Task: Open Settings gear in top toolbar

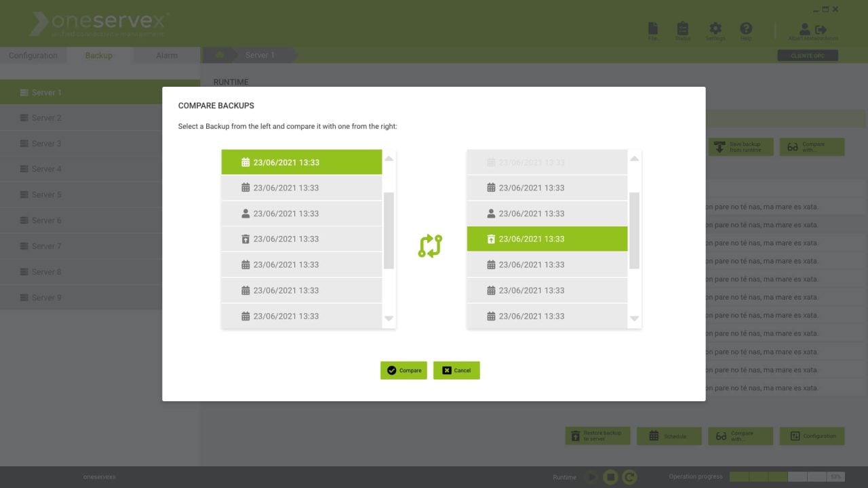Action: pyautogui.click(x=715, y=28)
